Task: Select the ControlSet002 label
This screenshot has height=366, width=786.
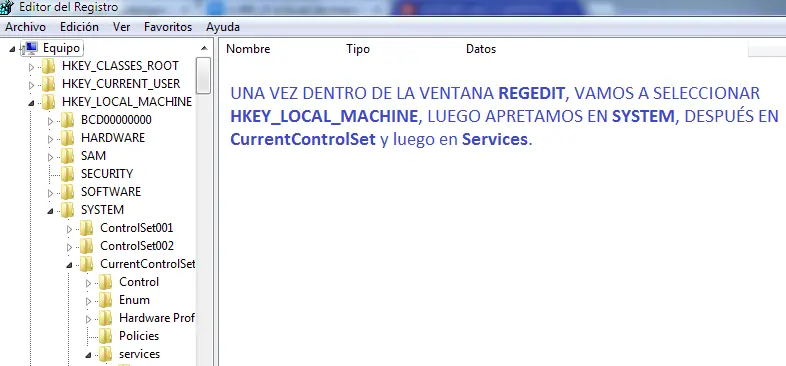Action: [137, 246]
